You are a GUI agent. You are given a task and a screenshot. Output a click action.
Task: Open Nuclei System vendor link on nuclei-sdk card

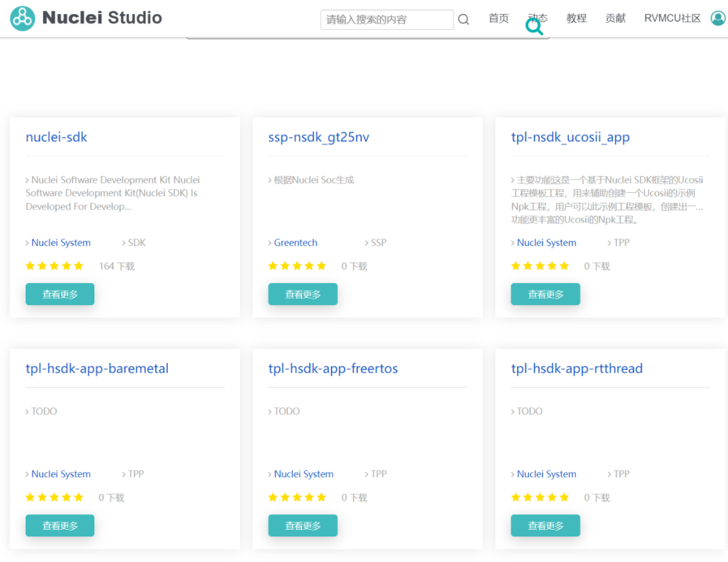(x=61, y=243)
